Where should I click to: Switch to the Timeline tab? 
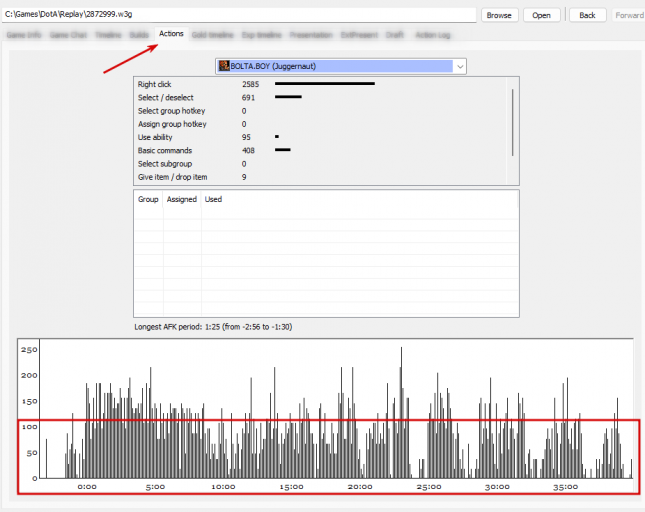click(108, 35)
